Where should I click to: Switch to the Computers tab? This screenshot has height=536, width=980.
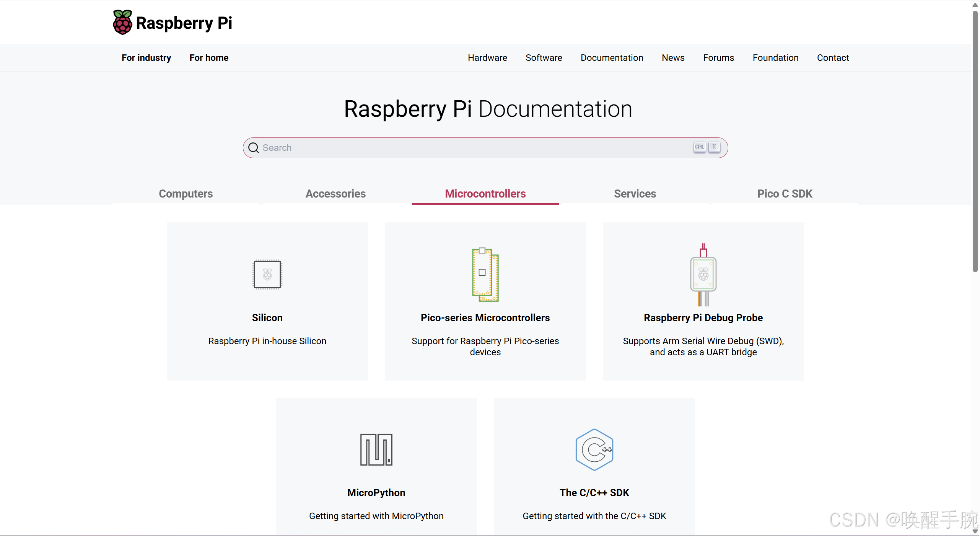pyautogui.click(x=186, y=194)
